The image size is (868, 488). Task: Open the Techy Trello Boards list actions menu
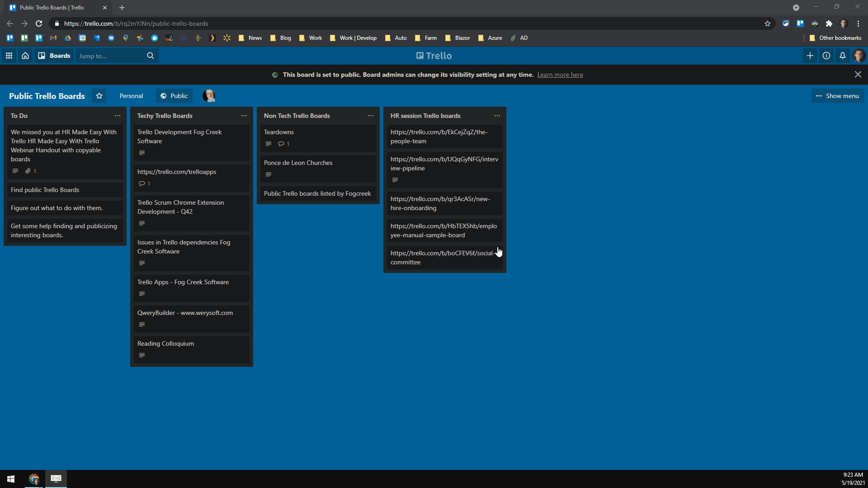click(x=244, y=116)
